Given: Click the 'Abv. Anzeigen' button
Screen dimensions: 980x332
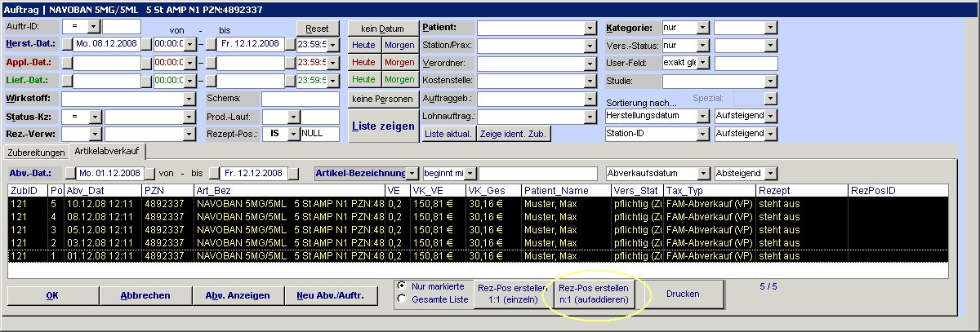Looking at the screenshot, I should [x=238, y=295].
